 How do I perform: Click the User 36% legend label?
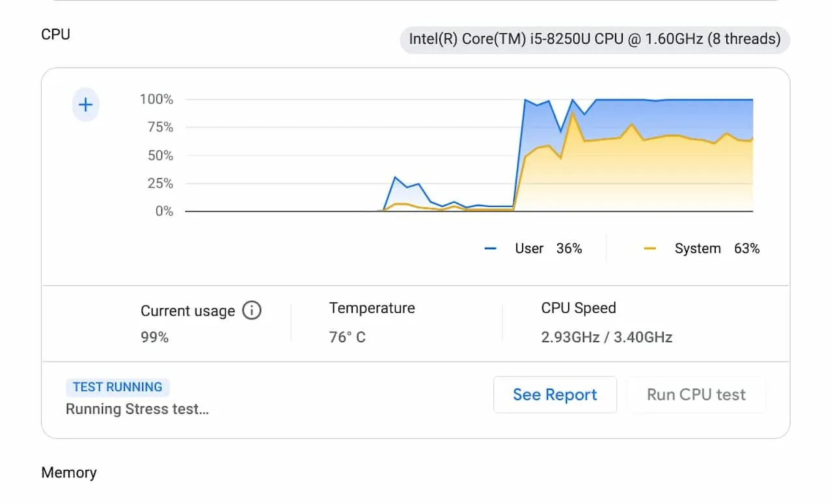(548, 248)
